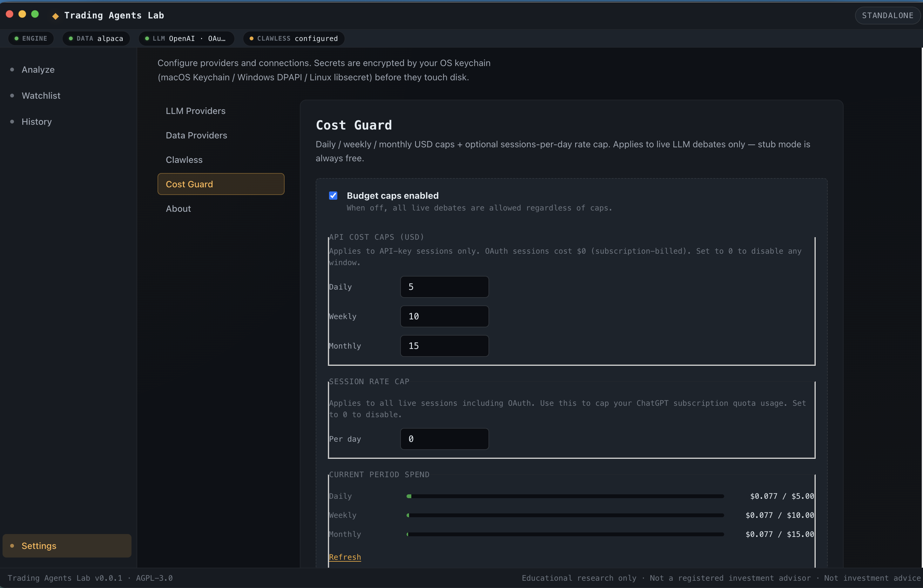Click the '$0.077 / $5.00' daily spend value
Image resolution: width=923 pixels, height=588 pixels.
click(x=782, y=496)
